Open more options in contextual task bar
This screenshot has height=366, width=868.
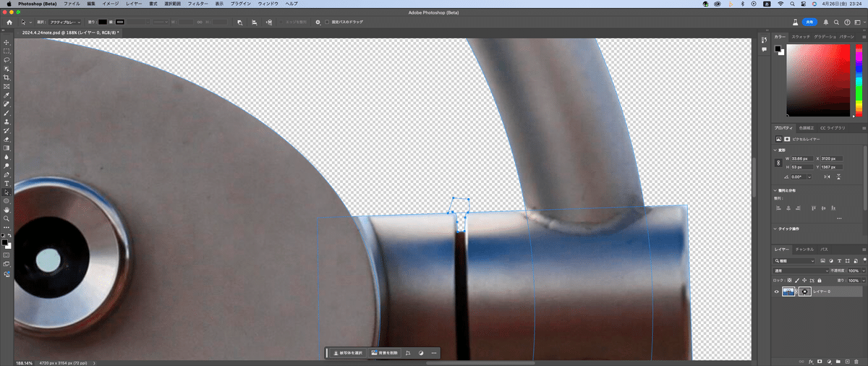[x=433, y=353]
